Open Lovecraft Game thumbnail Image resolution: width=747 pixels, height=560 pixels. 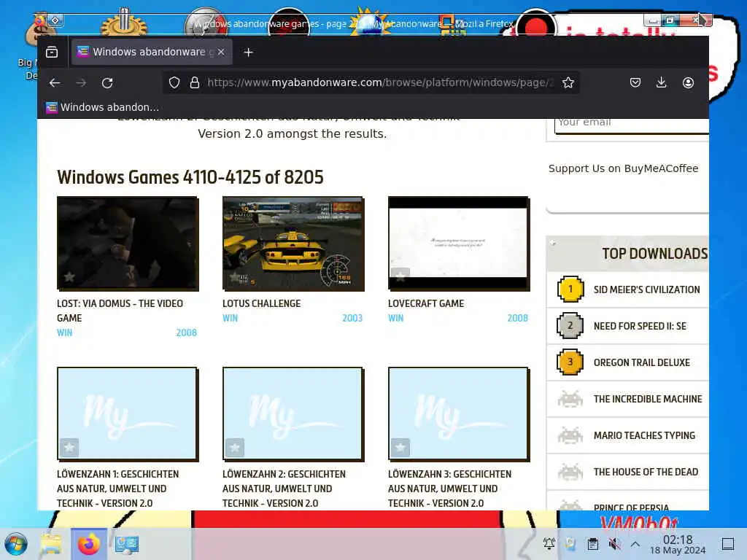point(459,244)
